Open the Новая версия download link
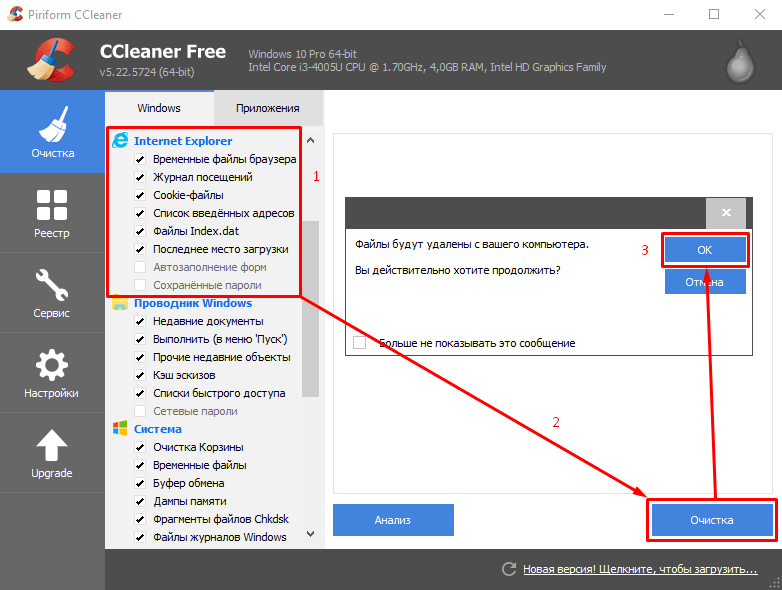The image size is (782, 590). [x=640, y=569]
